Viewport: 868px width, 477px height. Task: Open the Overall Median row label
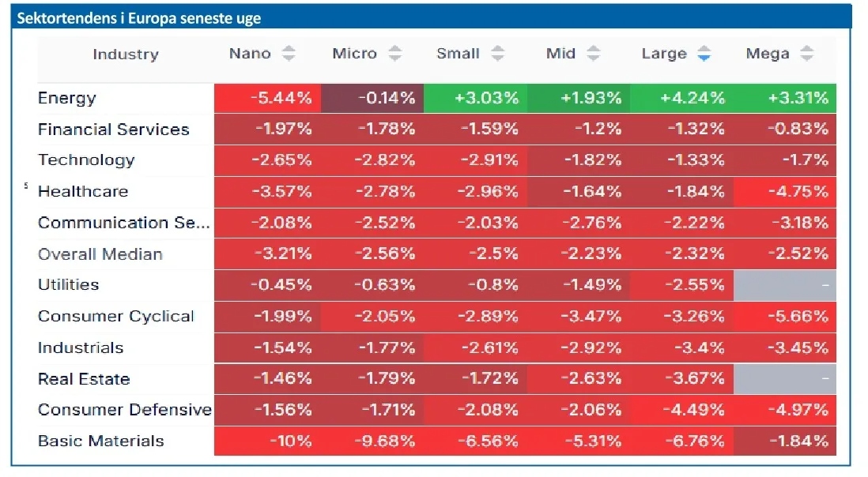[100, 254]
